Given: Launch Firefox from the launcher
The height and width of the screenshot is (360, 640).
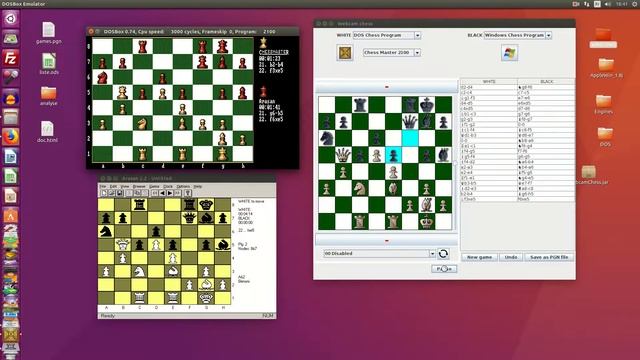Looking at the screenshot, I should point(10,137).
